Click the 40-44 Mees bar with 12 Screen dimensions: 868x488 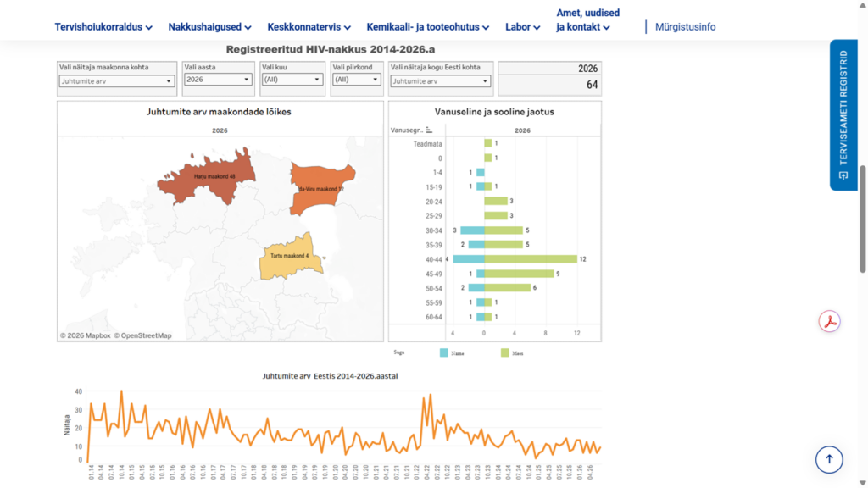pyautogui.click(x=531, y=259)
